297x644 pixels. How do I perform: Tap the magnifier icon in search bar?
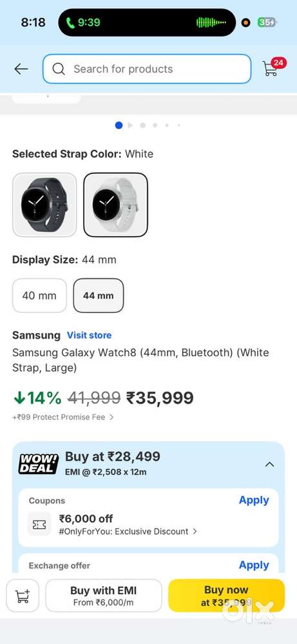[x=59, y=69]
